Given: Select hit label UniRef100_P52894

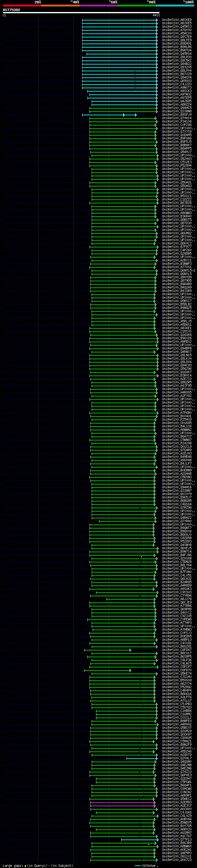Looking at the screenshot, I should click(176, 165).
